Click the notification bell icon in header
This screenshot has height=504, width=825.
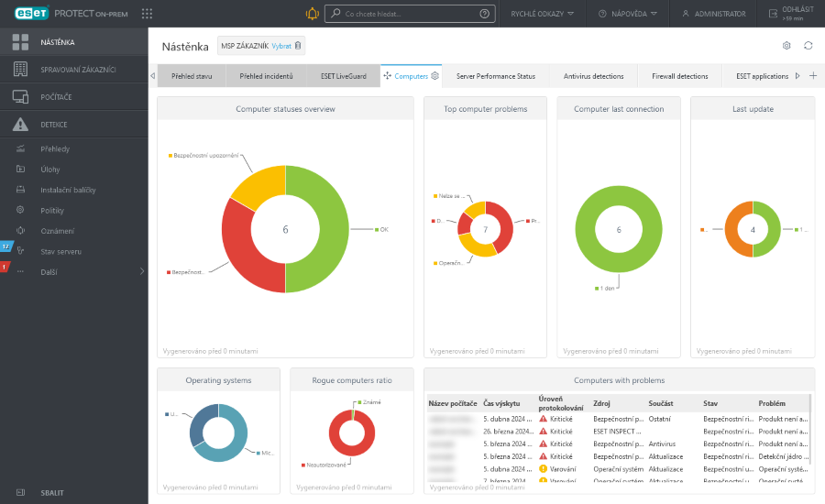click(312, 14)
